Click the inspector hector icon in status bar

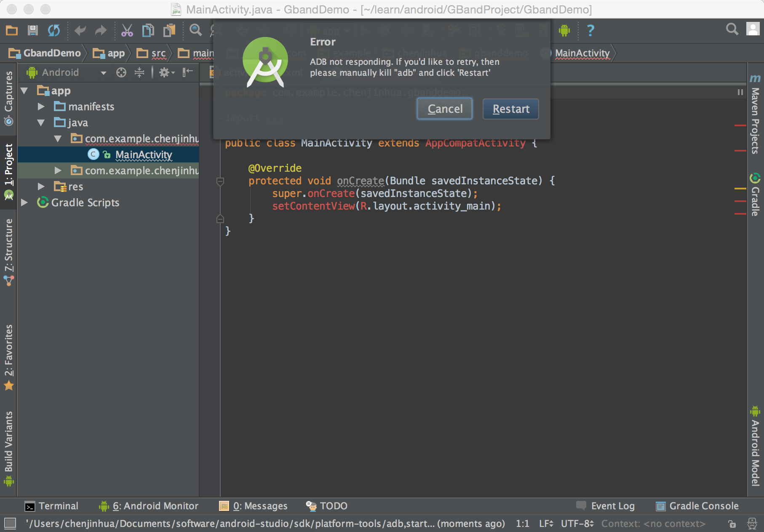[x=752, y=524]
